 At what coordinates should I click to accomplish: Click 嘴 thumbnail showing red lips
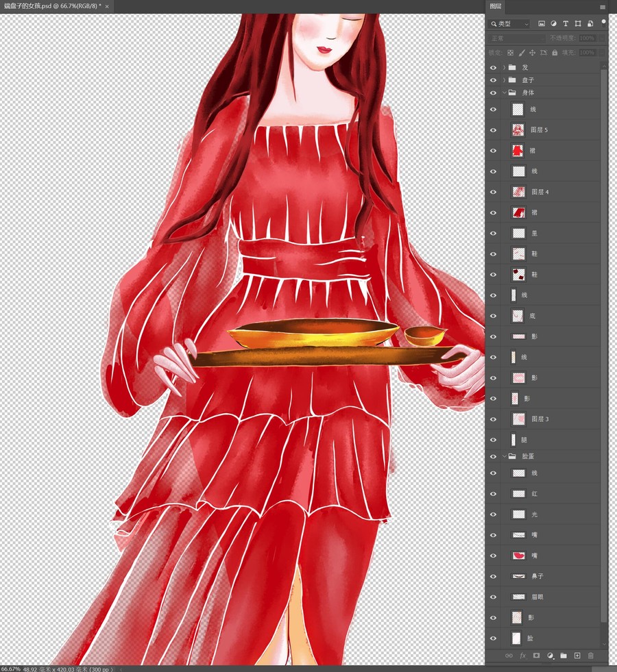[x=518, y=556]
